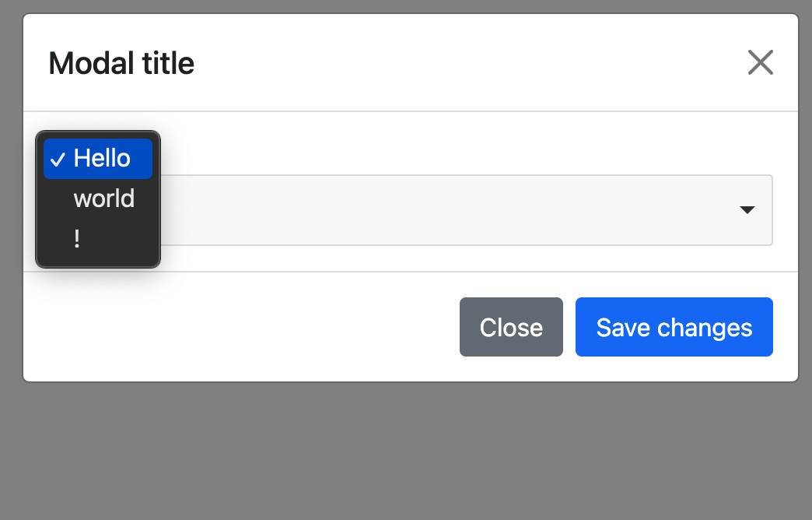The image size is (812, 520).
Task: Click the middle of the light gray select box
Action: click(467, 210)
